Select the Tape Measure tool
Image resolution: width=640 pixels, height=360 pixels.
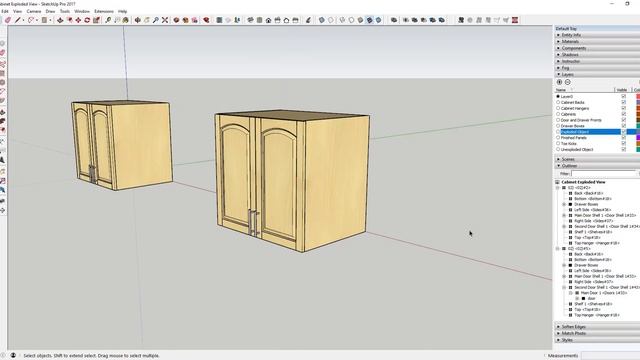[108, 20]
